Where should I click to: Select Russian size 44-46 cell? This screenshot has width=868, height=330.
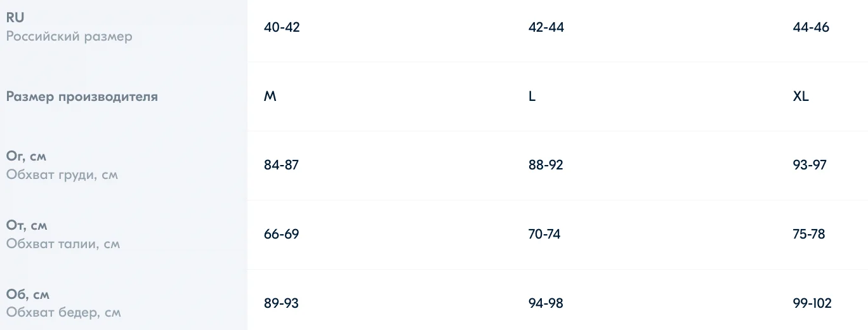tap(811, 27)
